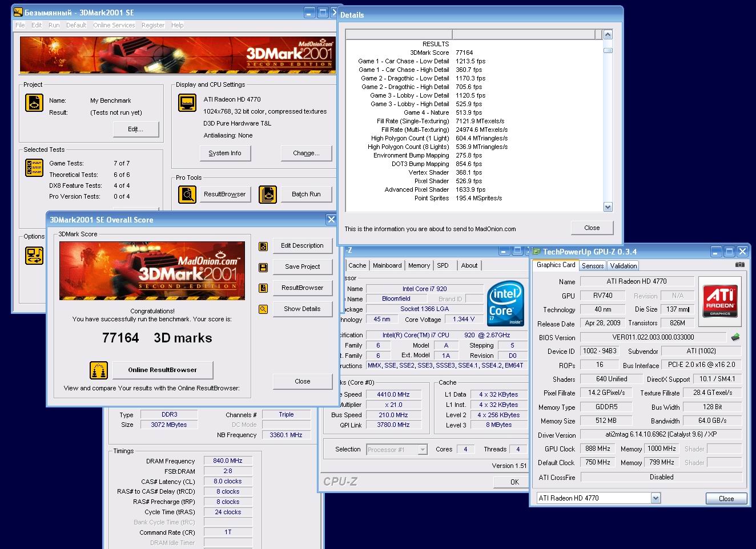Open the Online Services menu

click(x=114, y=25)
